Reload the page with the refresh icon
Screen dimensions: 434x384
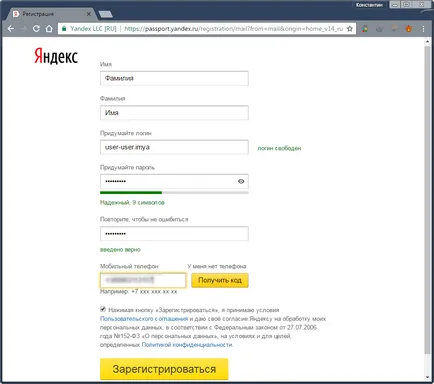coord(36,29)
